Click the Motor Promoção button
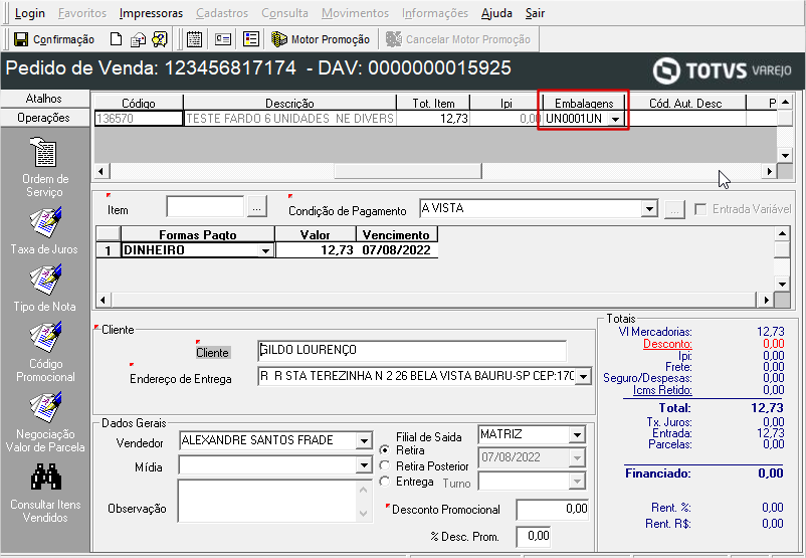806x558 pixels. coord(321,40)
